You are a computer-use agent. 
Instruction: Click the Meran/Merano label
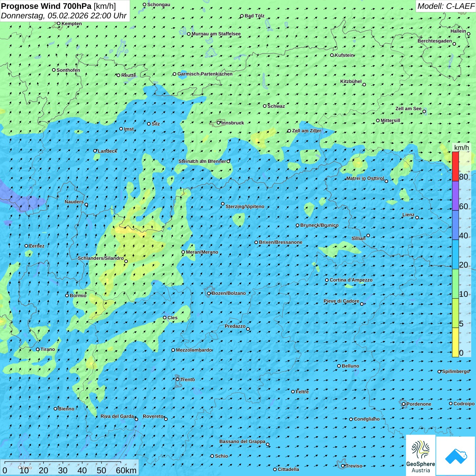point(202,252)
